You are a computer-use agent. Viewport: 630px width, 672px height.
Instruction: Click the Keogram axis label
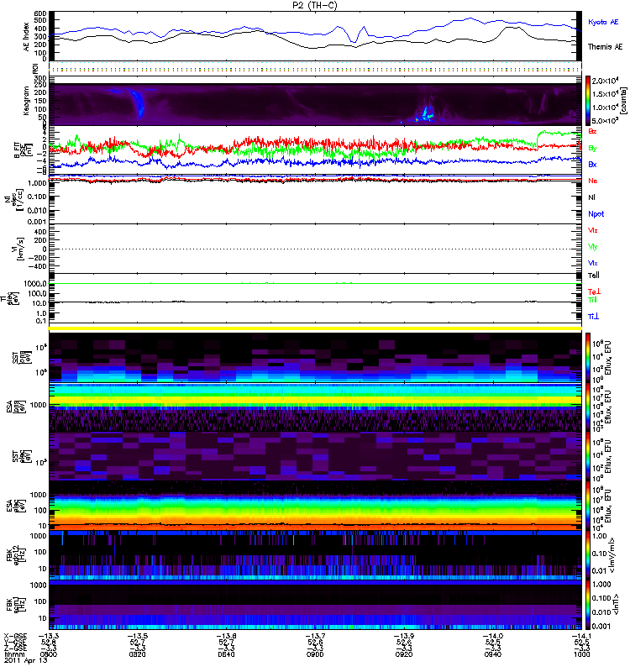click(x=27, y=100)
